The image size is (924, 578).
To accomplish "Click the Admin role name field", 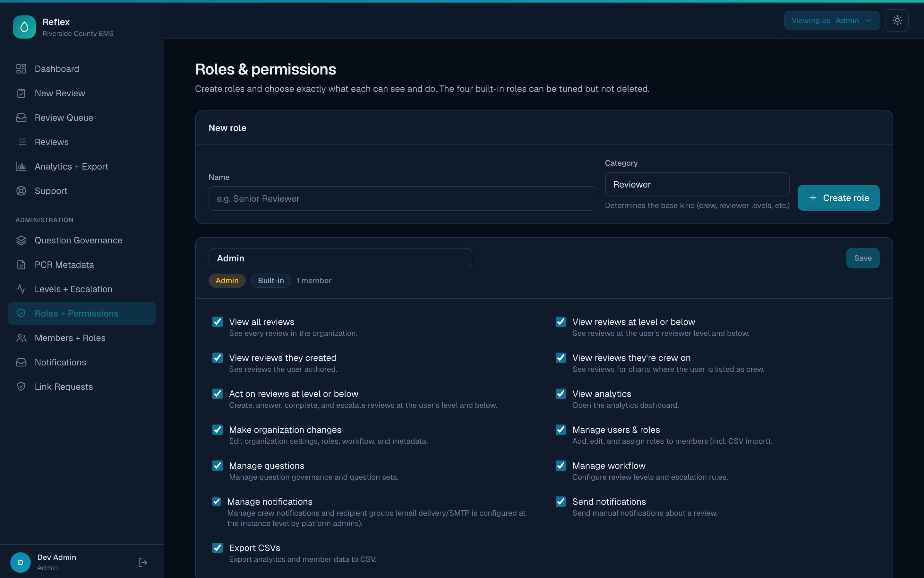I will (340, 258).
